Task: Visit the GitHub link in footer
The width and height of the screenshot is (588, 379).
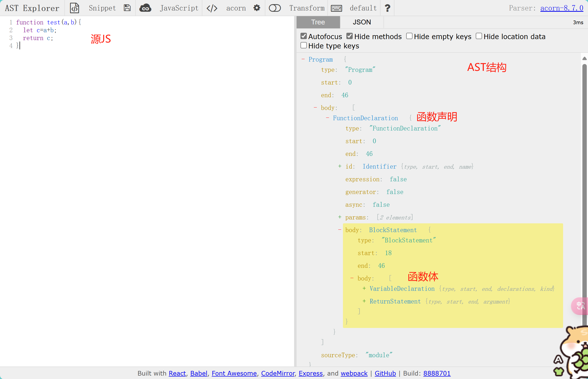Action: 385,373
